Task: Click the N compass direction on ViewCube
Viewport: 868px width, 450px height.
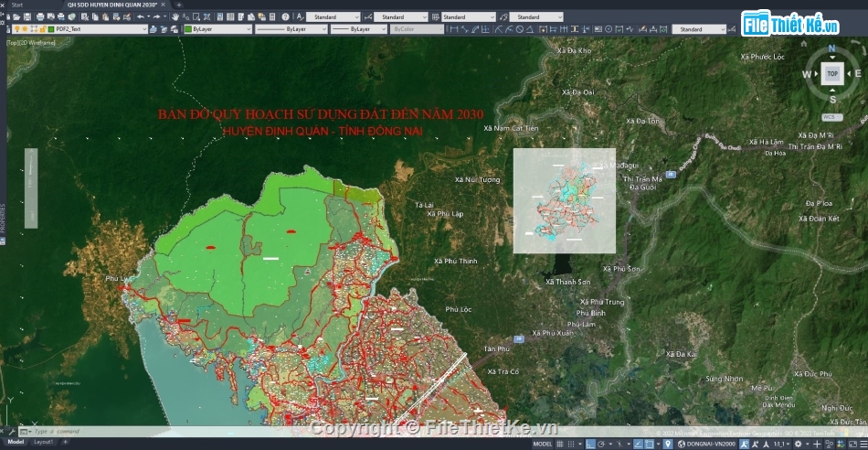Action: pyautogui.click(x=831, y=48)
